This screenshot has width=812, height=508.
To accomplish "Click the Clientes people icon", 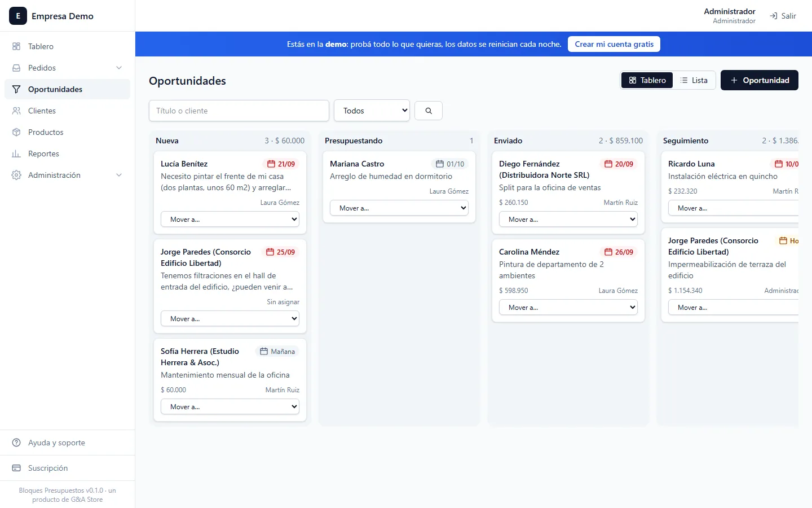I will coord(16,111).
